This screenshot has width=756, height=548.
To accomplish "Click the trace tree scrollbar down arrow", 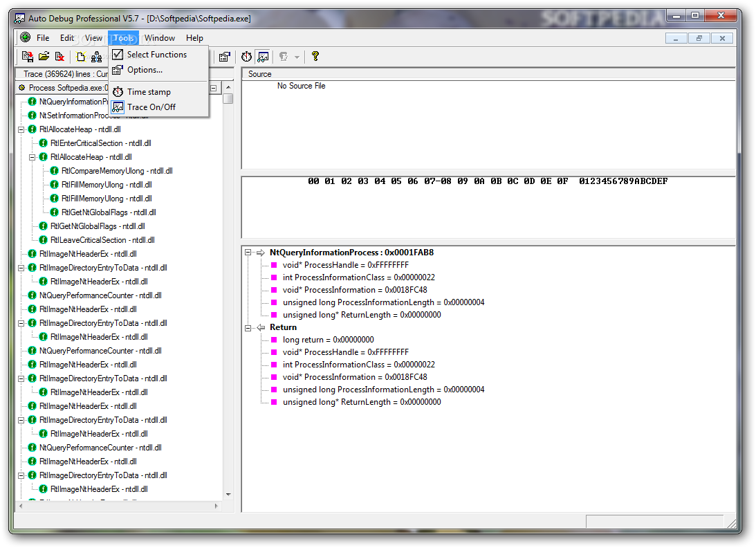I will click(228, 495).
